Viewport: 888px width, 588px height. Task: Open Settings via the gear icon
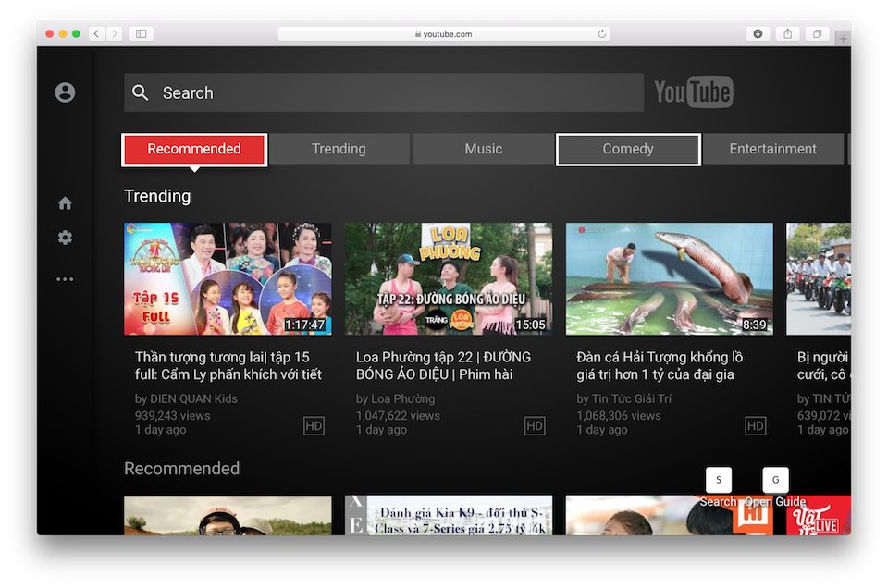pyautogui.click(x=65, y=238)
